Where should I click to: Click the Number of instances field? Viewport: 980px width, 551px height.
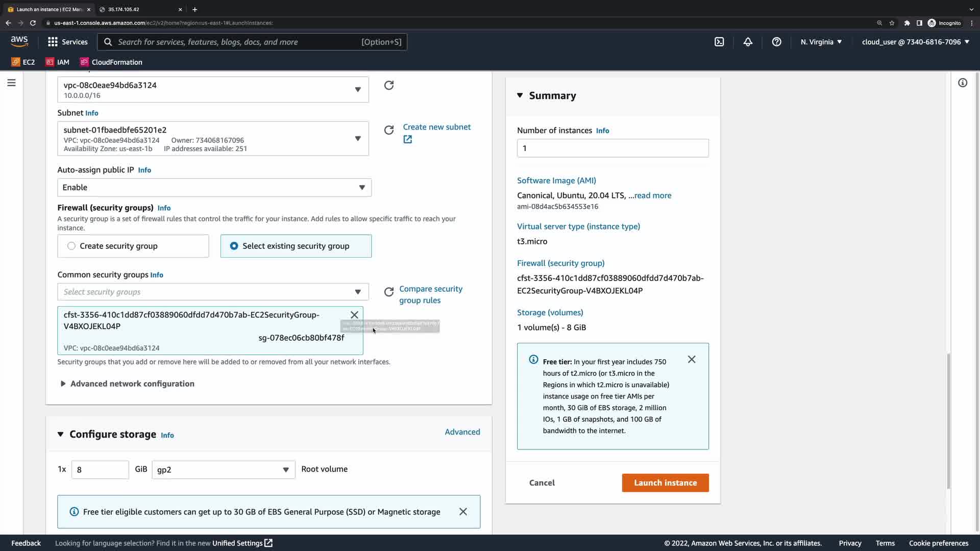coord(612,148)
